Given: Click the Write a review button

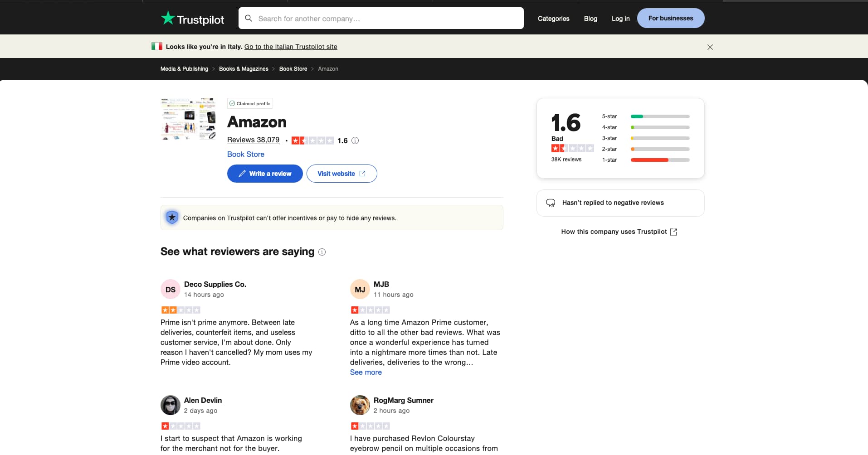Looking at the screenshot, I should pos(265,174).
